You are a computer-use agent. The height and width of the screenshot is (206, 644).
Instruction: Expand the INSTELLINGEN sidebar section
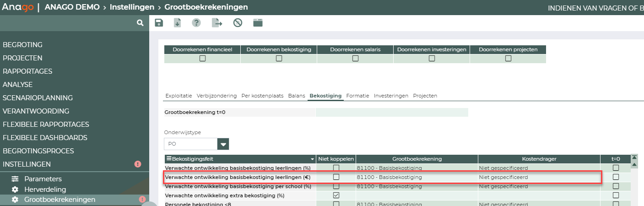[x=27, y=164]
